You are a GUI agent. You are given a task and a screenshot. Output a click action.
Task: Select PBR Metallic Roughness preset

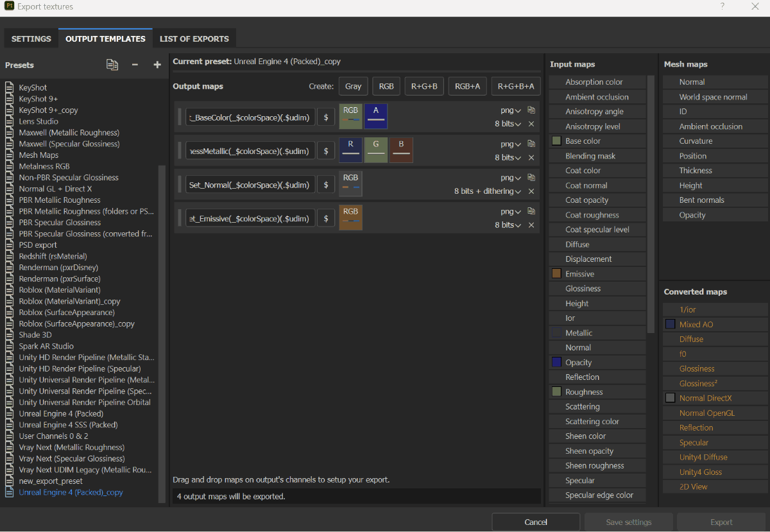[x=60, y=200]
